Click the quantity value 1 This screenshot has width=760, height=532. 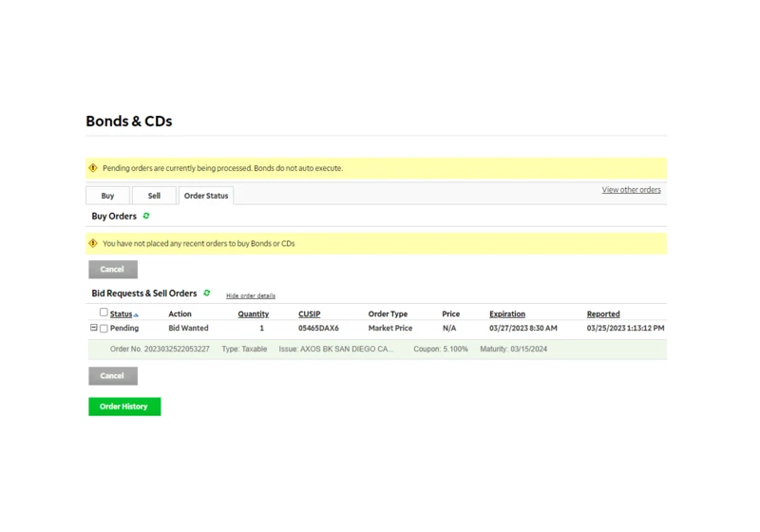[x=262, y=328]
